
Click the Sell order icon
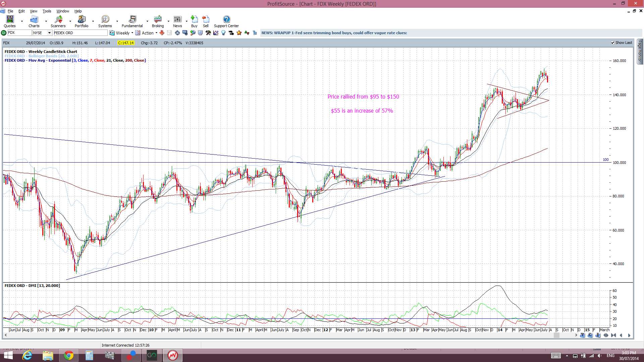[206, 21]
